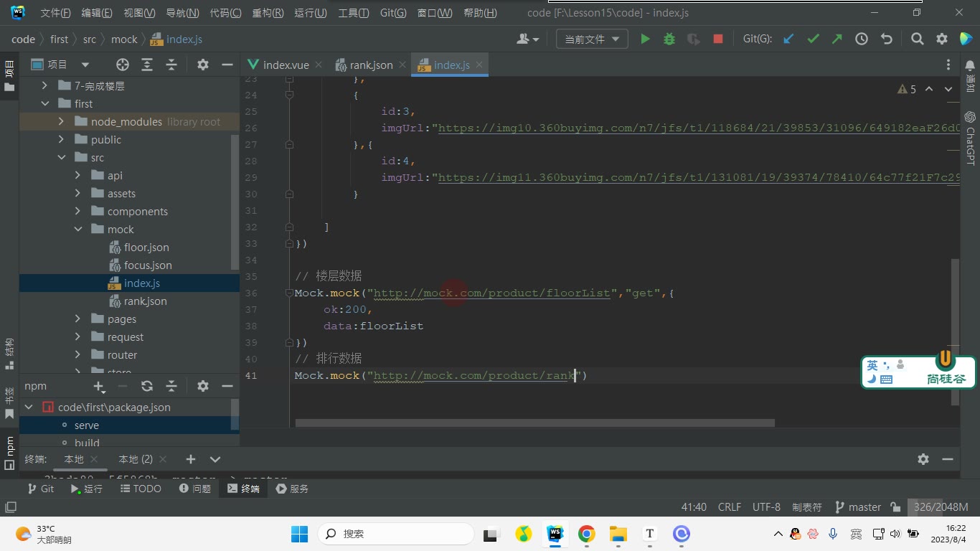The height and width of the screenshot is (551, 980).
Task: Click the Windows taskbar search box
Action: tap(395, 534)
